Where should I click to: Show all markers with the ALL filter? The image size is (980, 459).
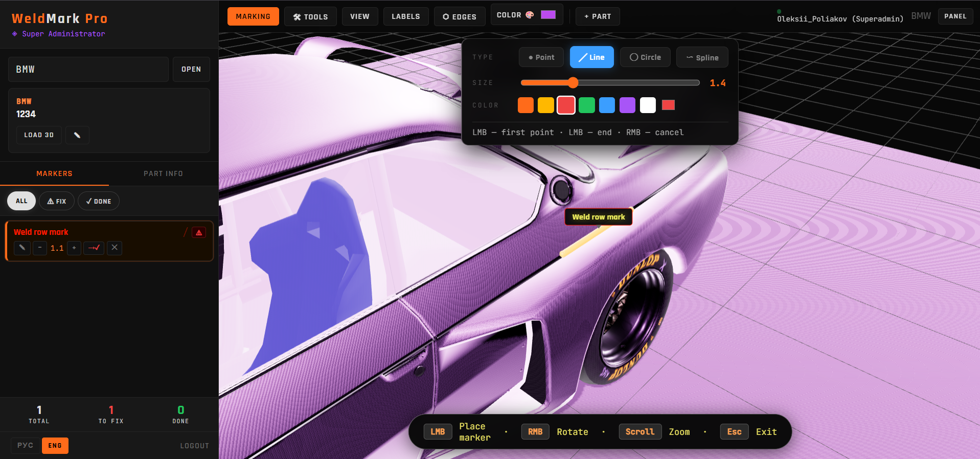[x=21, y=201]
